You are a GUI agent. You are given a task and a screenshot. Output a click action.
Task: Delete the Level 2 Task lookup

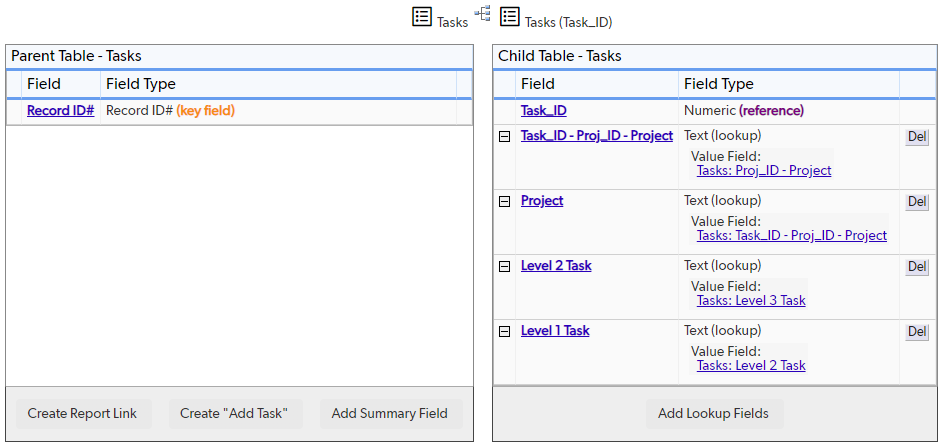tap(917, 266)
